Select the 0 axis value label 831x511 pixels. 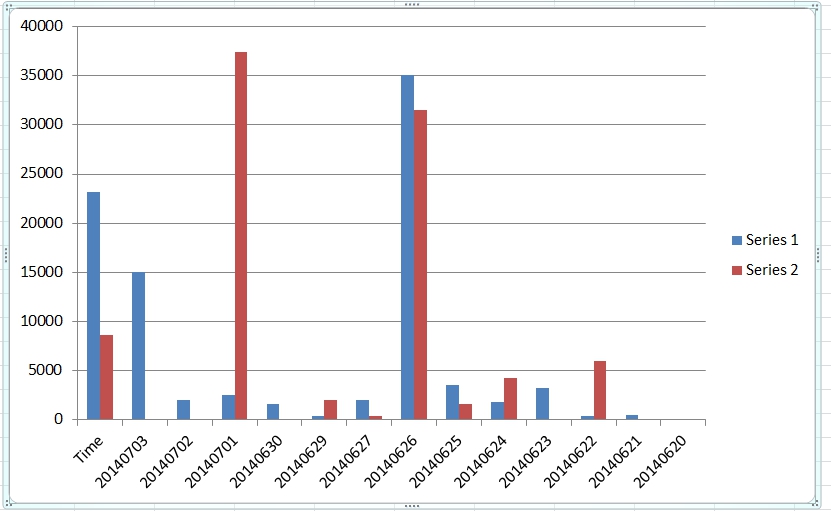click(58, 419)
